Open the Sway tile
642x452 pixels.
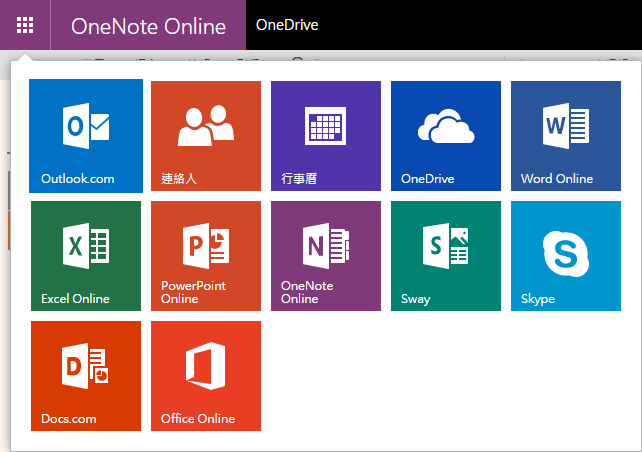[446, 256]
